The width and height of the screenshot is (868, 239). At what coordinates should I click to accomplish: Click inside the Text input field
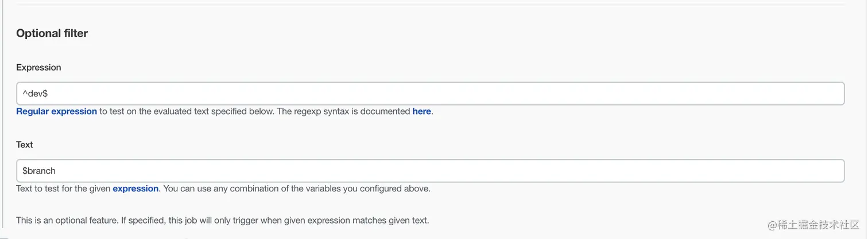pyautogui.click(x=431, y=171)
